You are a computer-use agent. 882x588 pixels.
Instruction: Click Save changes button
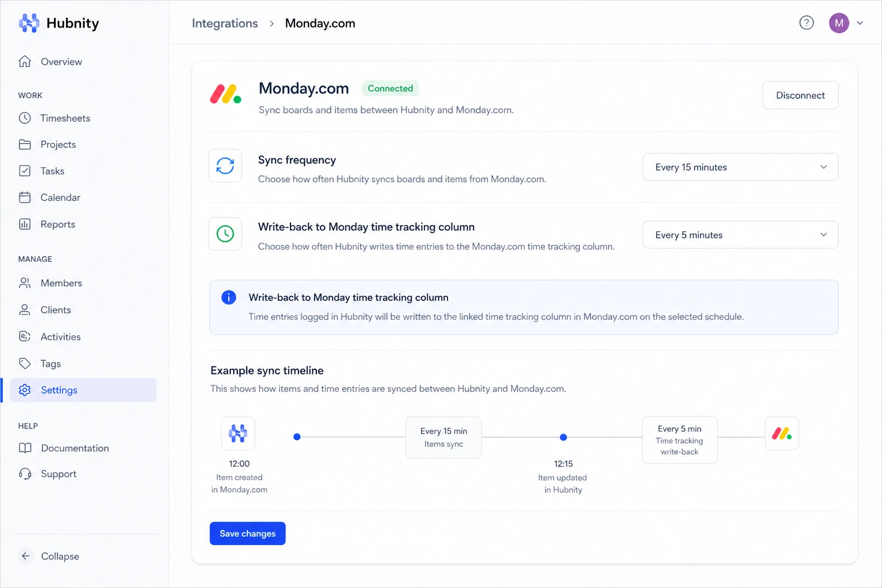pyautogui.click(x=247, y=533)
